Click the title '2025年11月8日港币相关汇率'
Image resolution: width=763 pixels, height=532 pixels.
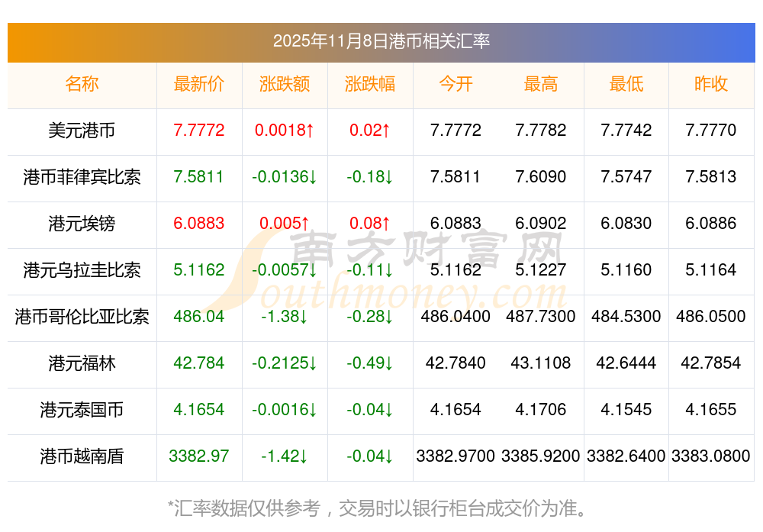coord(381,41)
